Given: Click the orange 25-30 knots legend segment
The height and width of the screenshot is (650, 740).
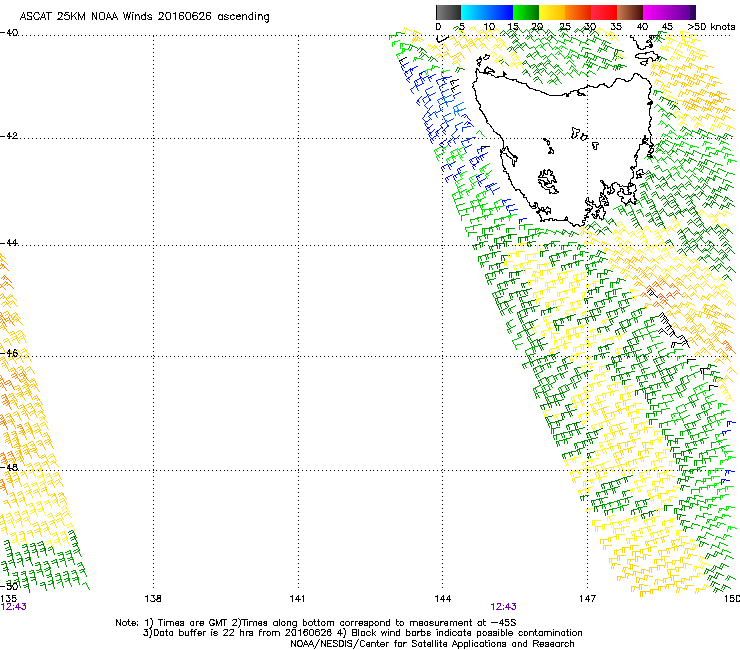Looking at the screenshot, I should pos(578,12).
